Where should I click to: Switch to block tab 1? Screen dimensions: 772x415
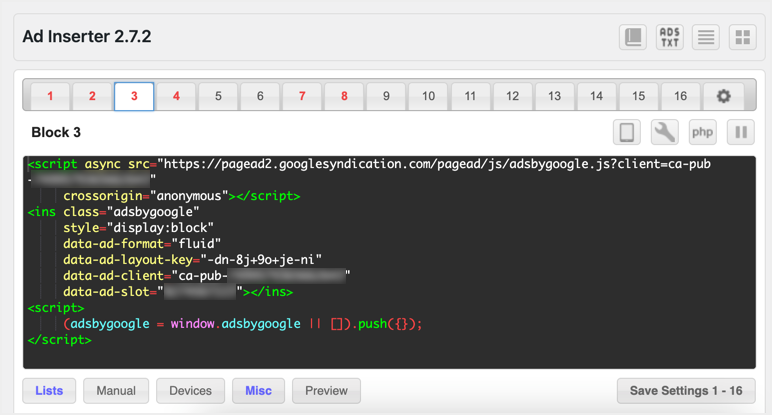coord(50,96)
